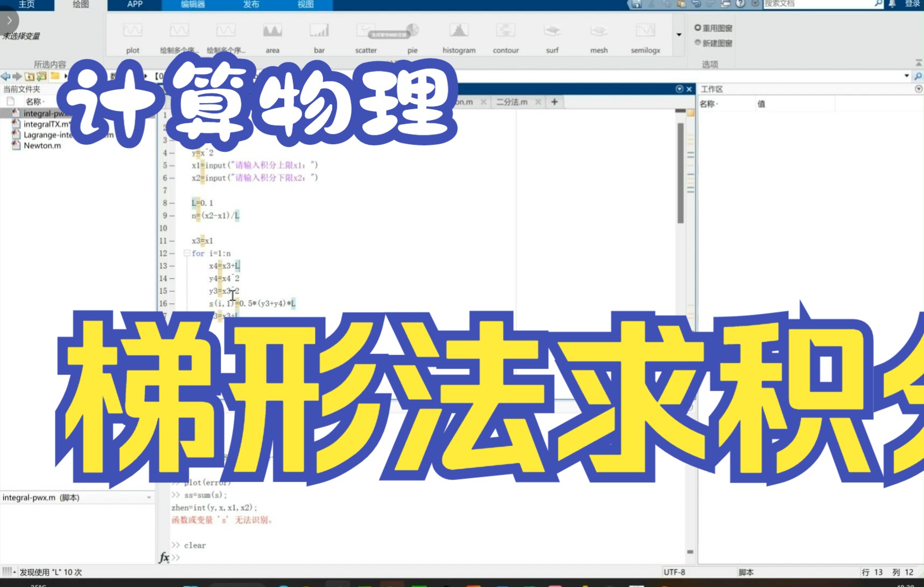Click the 当前文件夹 panel title

(22, 89)
